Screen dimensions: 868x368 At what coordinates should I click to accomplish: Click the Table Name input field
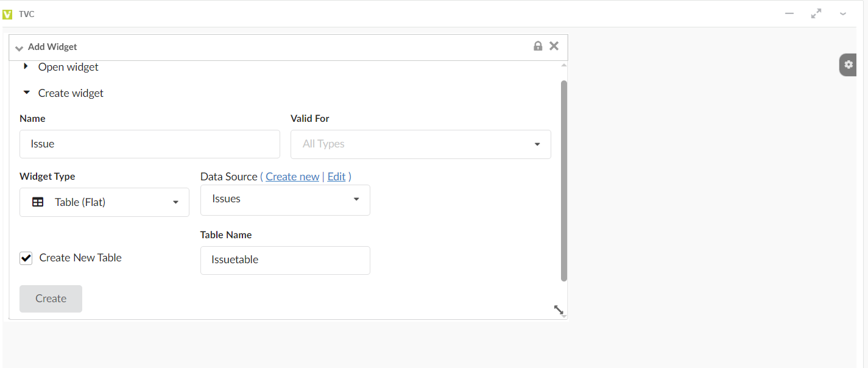[285, 260]
